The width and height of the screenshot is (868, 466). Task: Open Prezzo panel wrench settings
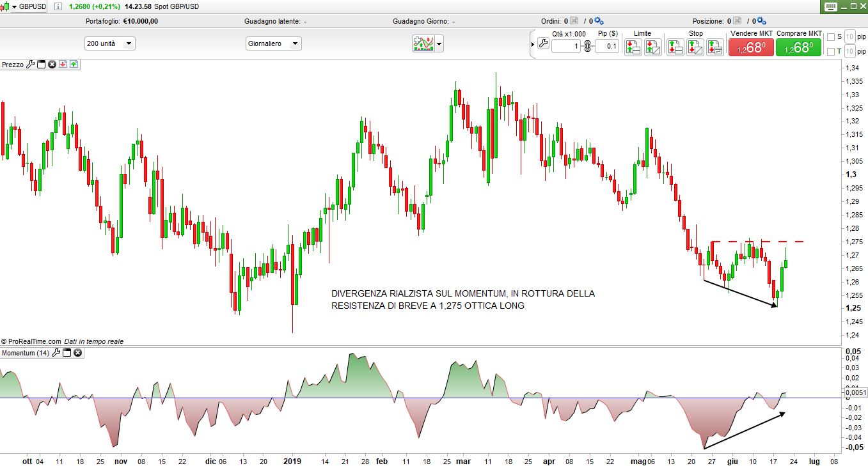click(30, 65)
